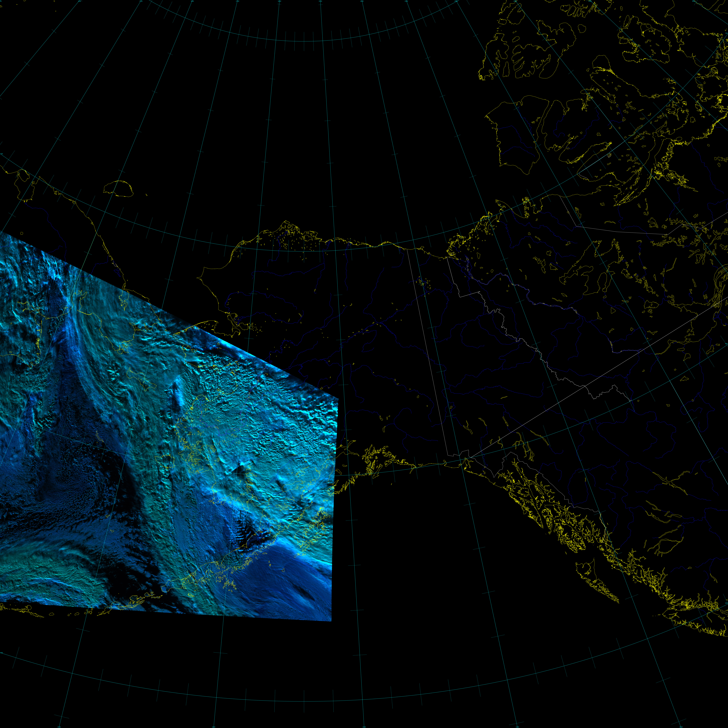Viewport: 728px width, 728px height.
Task: Click the 160E longitude label
Action: point(79,1)
